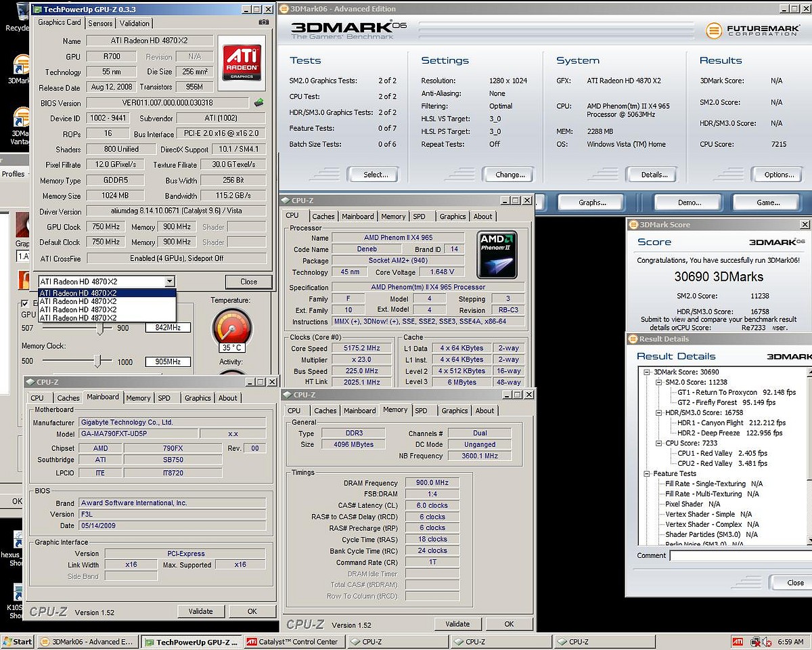
Task: Open SPD tab in CPU-Z Processor window
Action: [x=420, y=217]
